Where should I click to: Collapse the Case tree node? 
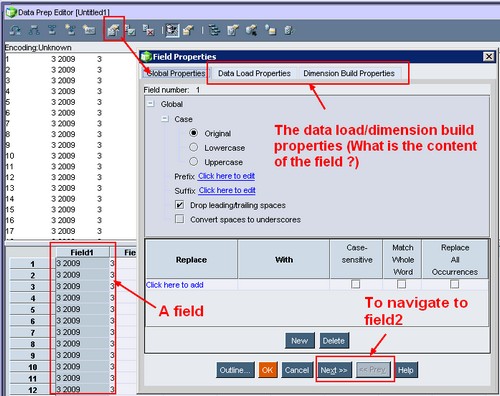tap(165, 118)
